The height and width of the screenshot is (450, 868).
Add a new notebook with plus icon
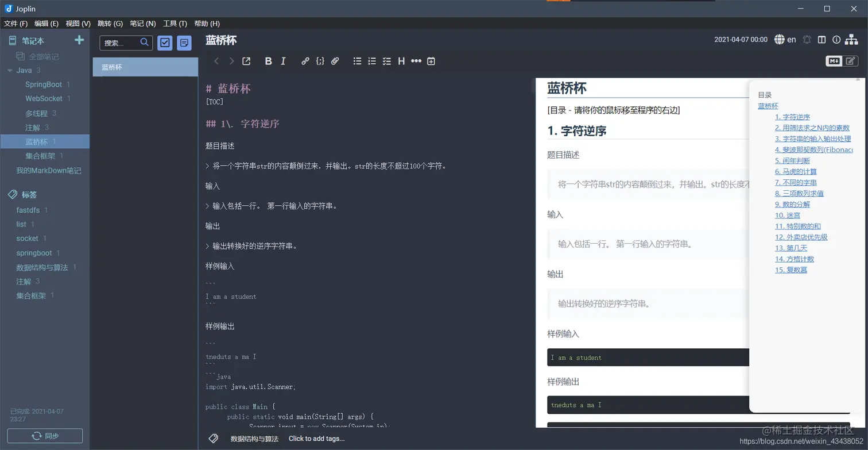point(79,40)
